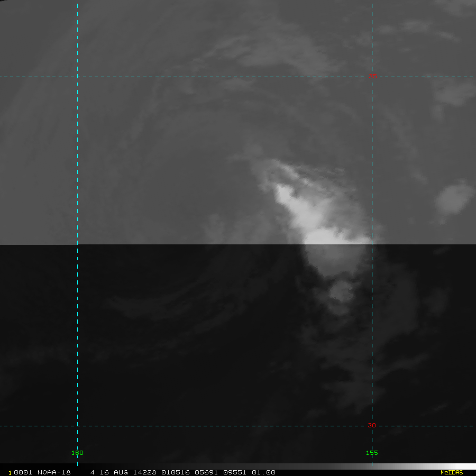
Task: Click the isolated cloud patch at right edge
Action: (x=454, y=198)
